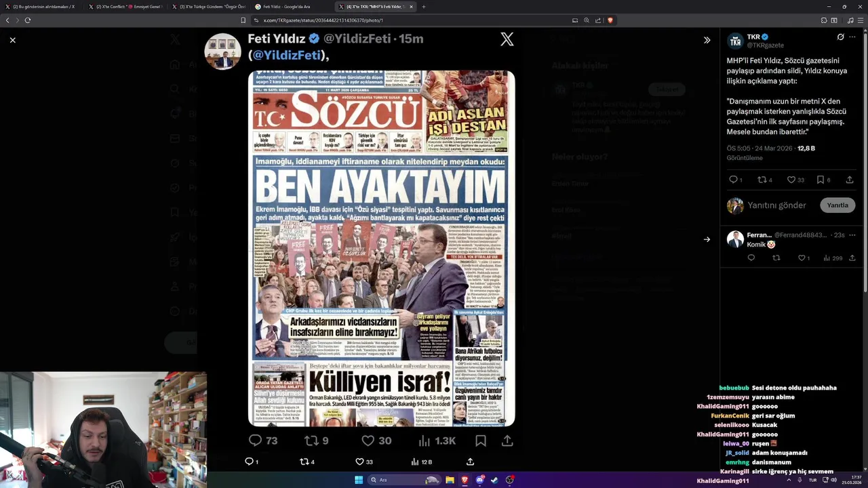Image resolution: width=868 pixels, height=488 pixels.
Task: View 299 views on Ferran reply
Action: 833,258
